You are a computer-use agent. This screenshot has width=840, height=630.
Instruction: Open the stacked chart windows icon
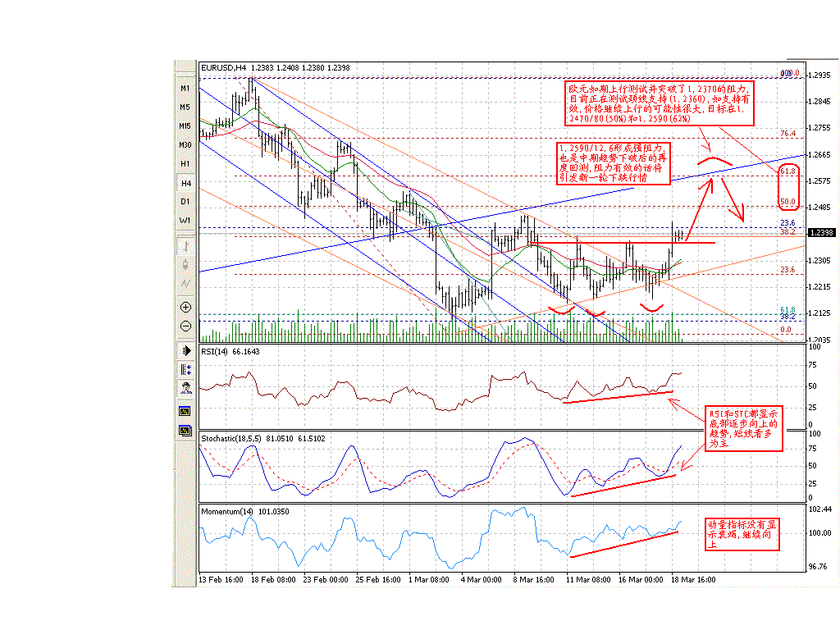(185, 431)
